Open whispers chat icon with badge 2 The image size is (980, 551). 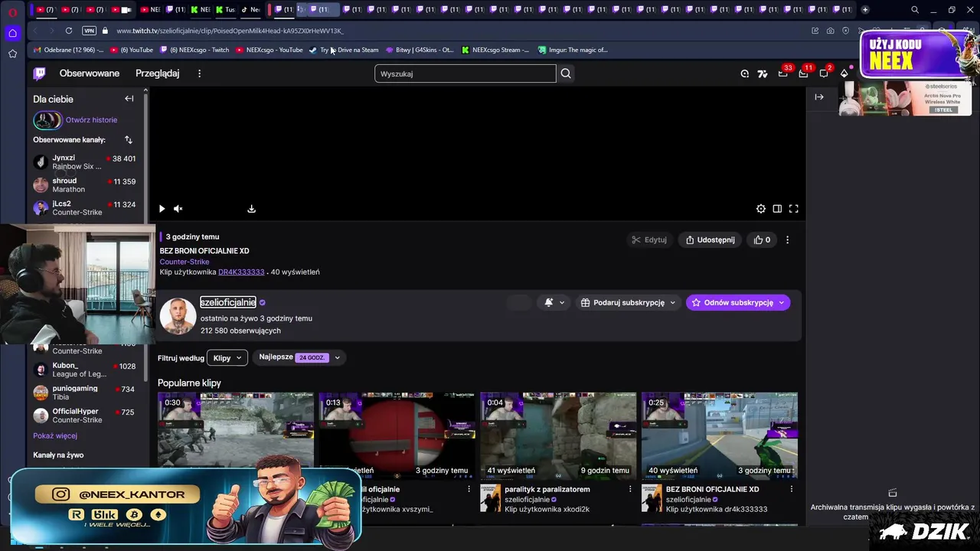824,73
